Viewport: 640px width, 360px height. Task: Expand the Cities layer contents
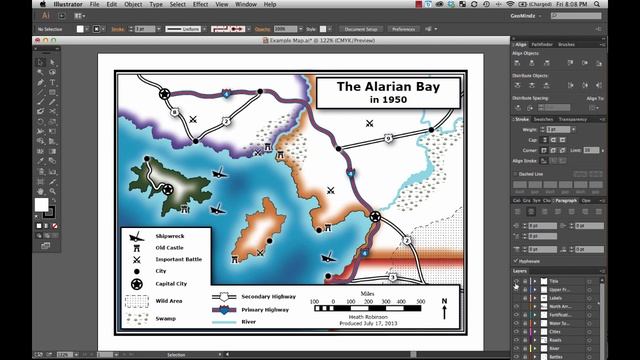coord(535,332)
